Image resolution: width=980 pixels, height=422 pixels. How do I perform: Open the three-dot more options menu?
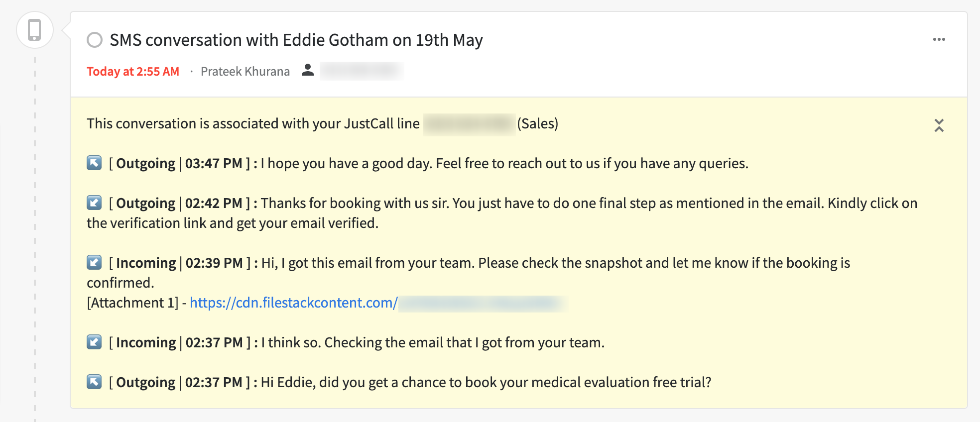(x=939, y=40)
